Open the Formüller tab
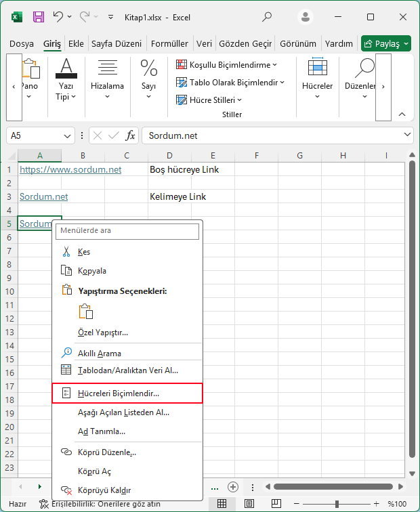This screenshot has height=512, width=420. click(169, 44)
